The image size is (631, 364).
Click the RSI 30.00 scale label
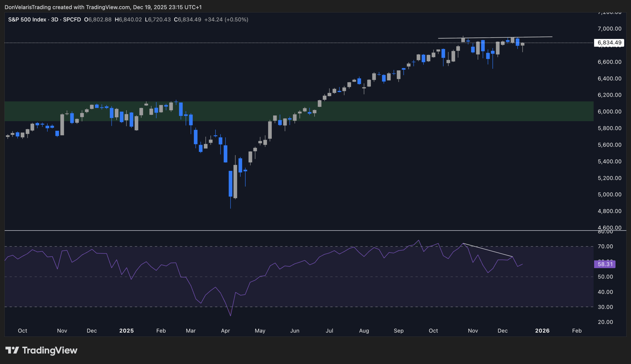pyautogui.click(x=605, y=307)
